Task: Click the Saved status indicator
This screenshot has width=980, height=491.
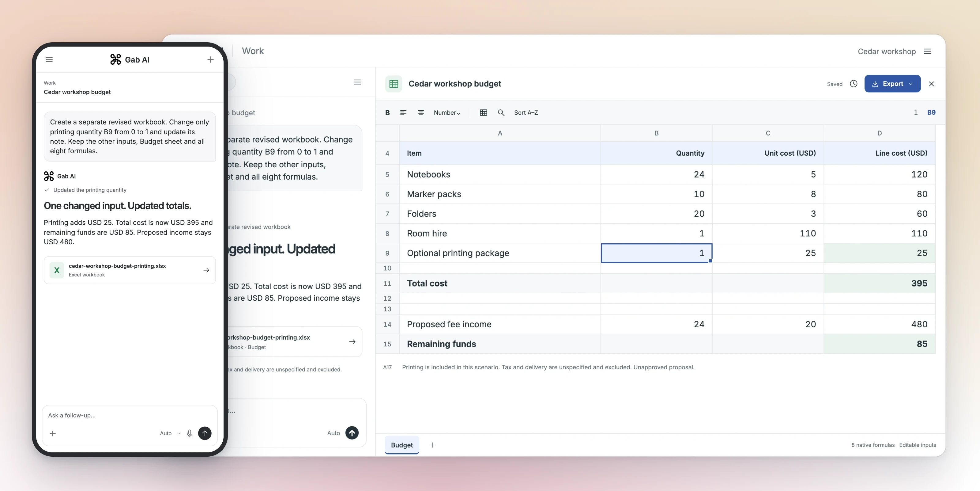Action: [x=835, y=84]
